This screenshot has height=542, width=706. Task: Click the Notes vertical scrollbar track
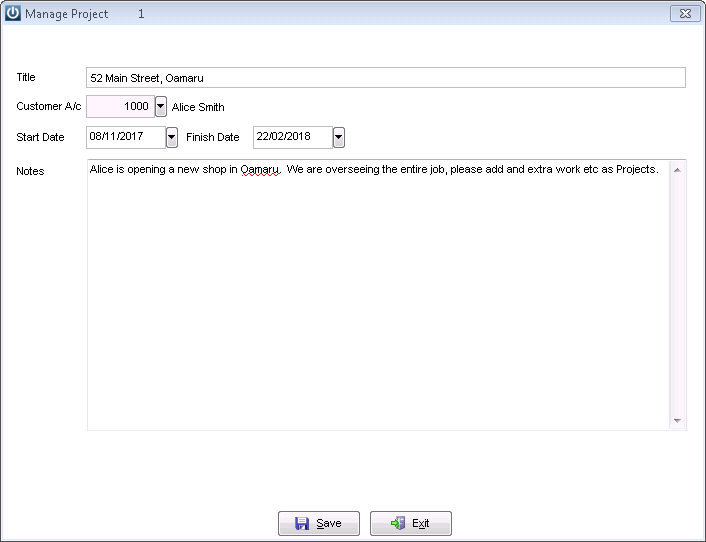(677, 295)
